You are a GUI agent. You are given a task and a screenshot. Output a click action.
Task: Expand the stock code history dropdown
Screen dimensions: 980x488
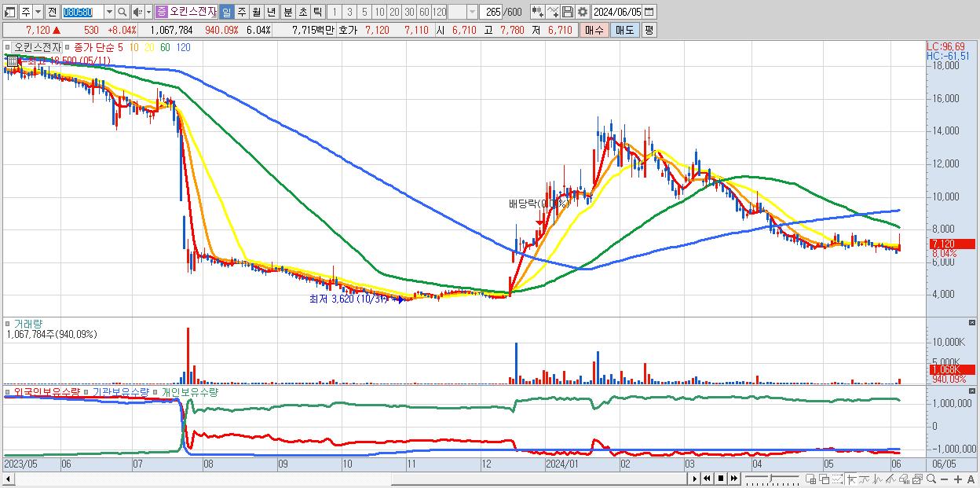109,12
